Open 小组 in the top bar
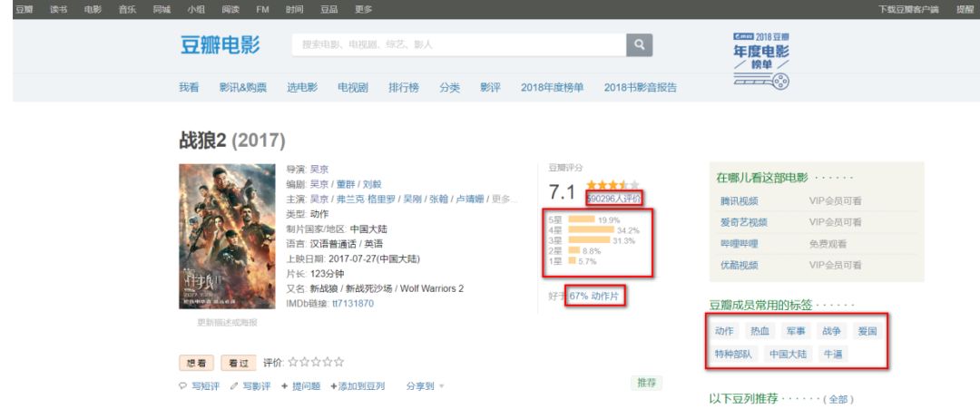Viewport: 980px width, 409px height. click(196, 9)
